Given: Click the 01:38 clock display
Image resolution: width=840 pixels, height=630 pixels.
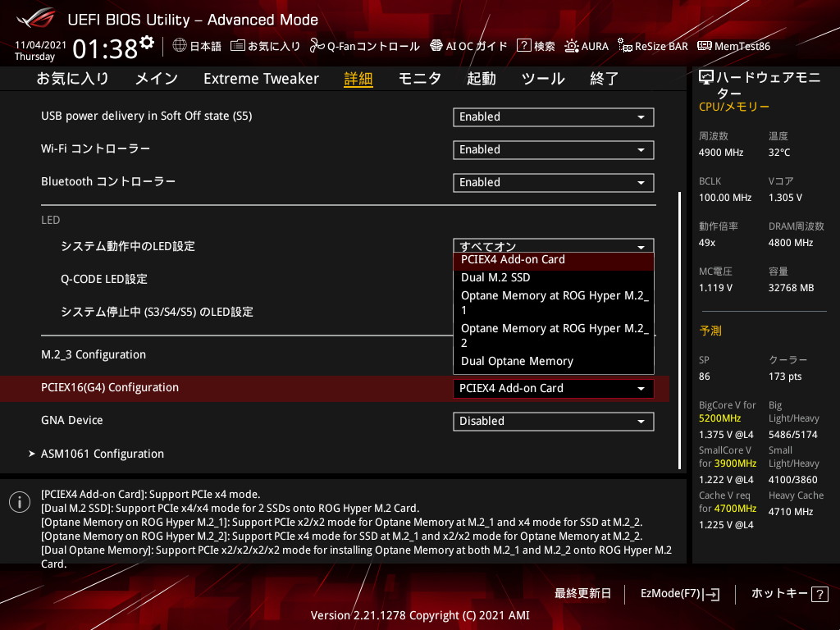Looking at the screenshot, I should click(x=106, y=48).
